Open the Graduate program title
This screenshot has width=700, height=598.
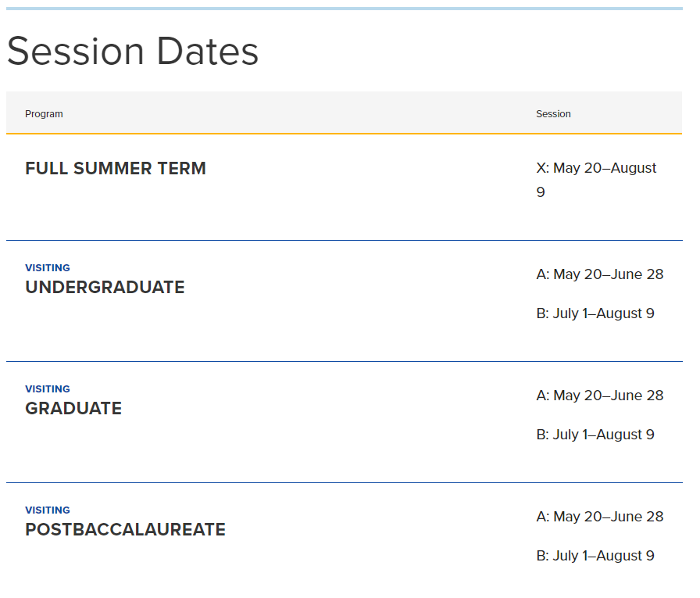[73, 408]
